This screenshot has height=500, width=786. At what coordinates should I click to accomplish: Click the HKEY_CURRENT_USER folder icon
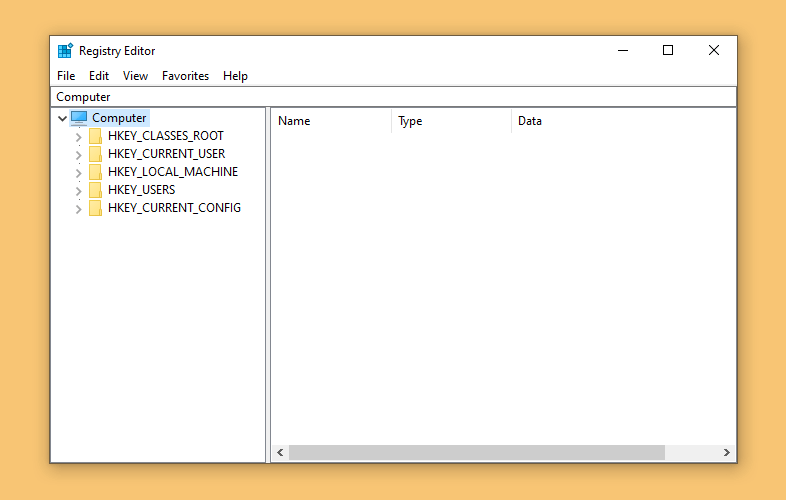point(95,154)
